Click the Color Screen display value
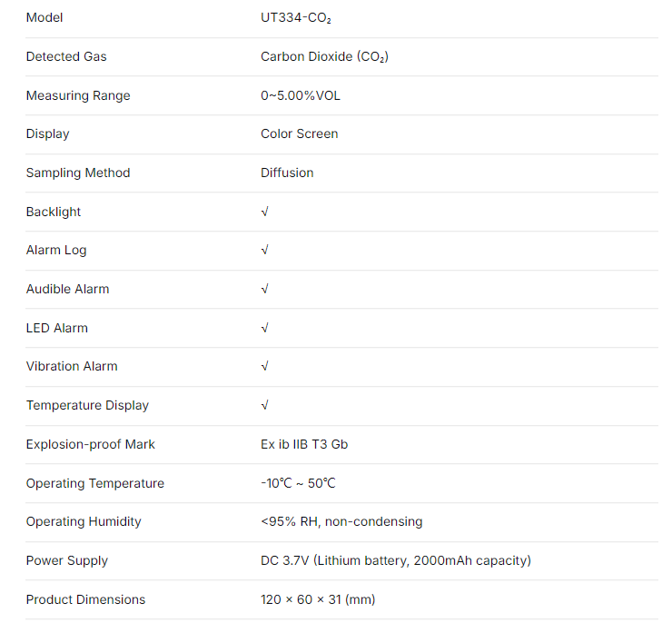This screenshot has height=623, width=672. pyautogui.click(x=299, y=133)
